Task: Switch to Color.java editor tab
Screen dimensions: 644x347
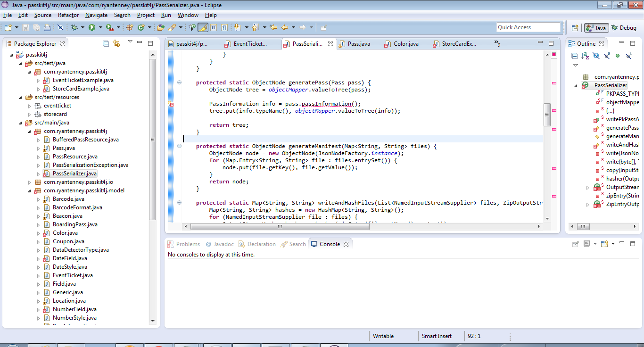Action: coord(406,44)
